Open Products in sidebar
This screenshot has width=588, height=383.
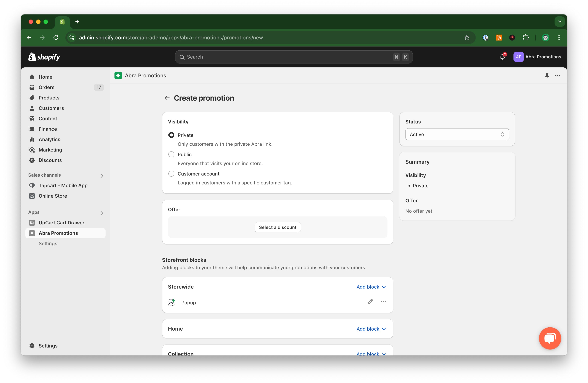coord(65,98)
